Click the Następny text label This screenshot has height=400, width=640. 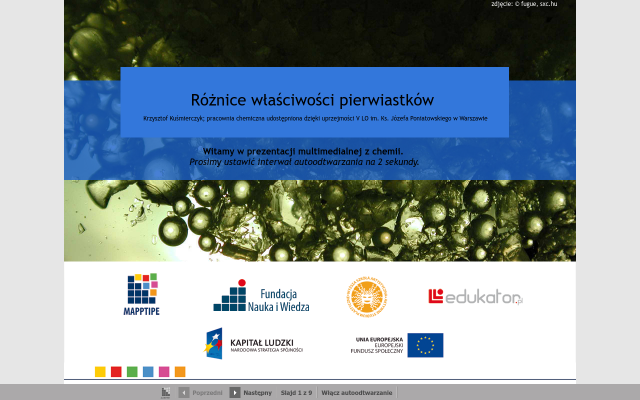[258, 393]
